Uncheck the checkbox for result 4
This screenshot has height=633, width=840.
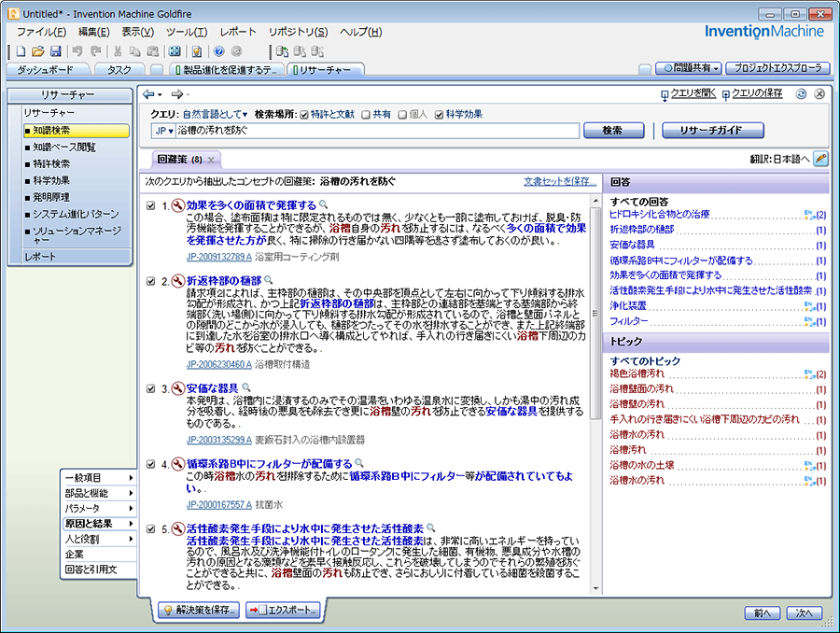[x=151, y=464]
